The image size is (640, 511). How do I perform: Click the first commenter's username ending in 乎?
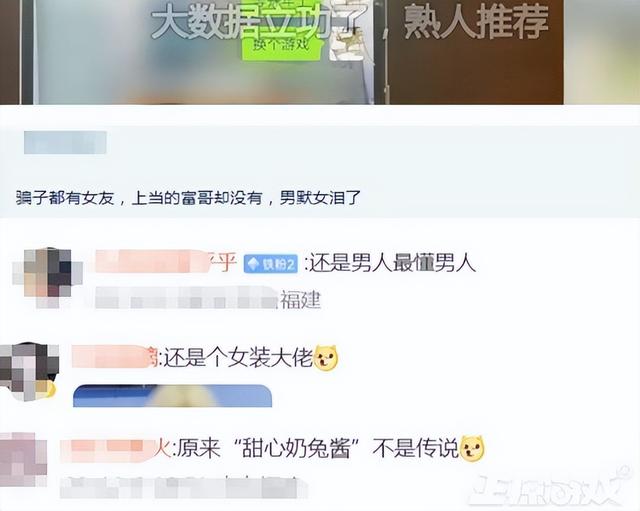tap(166, 262)
